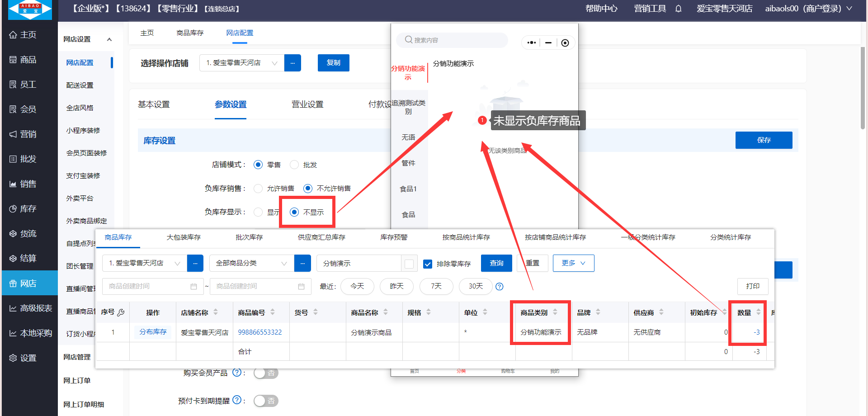Open the 库存预警 tab
This screenshot has width=868, height=416.
click(394, 237)
